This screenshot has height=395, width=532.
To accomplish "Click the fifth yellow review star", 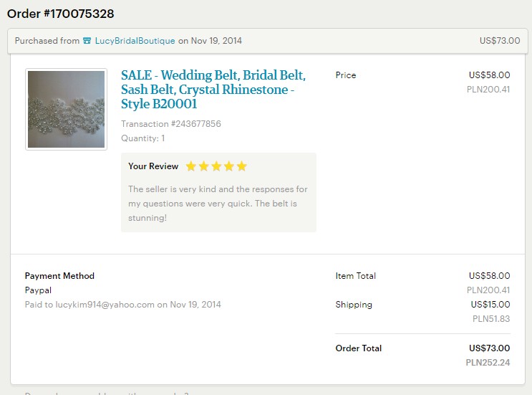I will (241, 166).
